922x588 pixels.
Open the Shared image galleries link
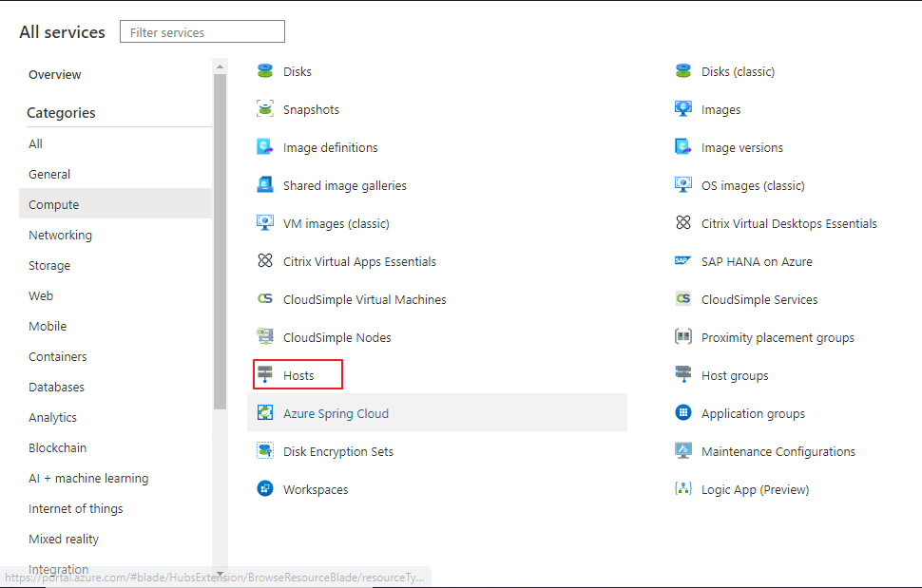pyautogui.click(x=345, y=185)
